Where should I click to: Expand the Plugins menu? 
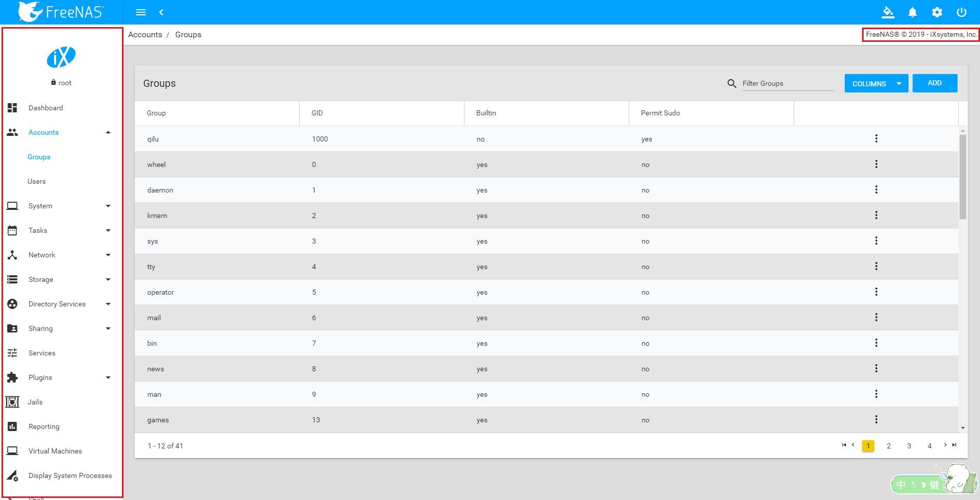(108, 377)
